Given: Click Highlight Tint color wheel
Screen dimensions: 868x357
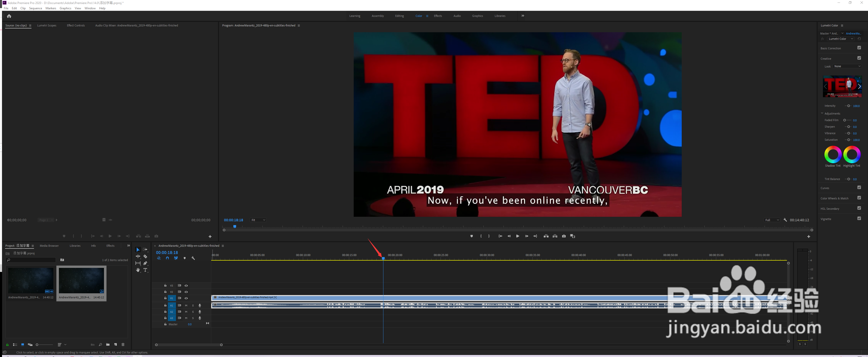Looking at the screenshot, I should coord(852,154).
